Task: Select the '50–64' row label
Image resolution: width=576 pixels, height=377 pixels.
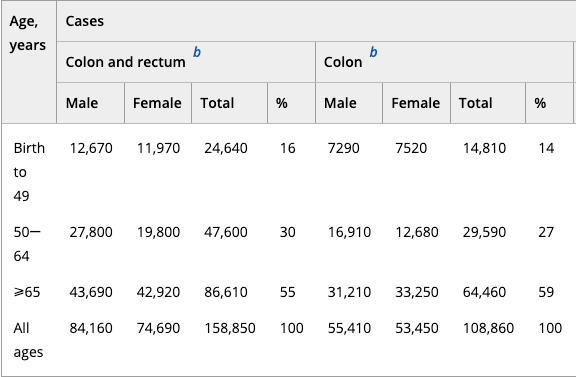Action: click(x=27, y=244)
